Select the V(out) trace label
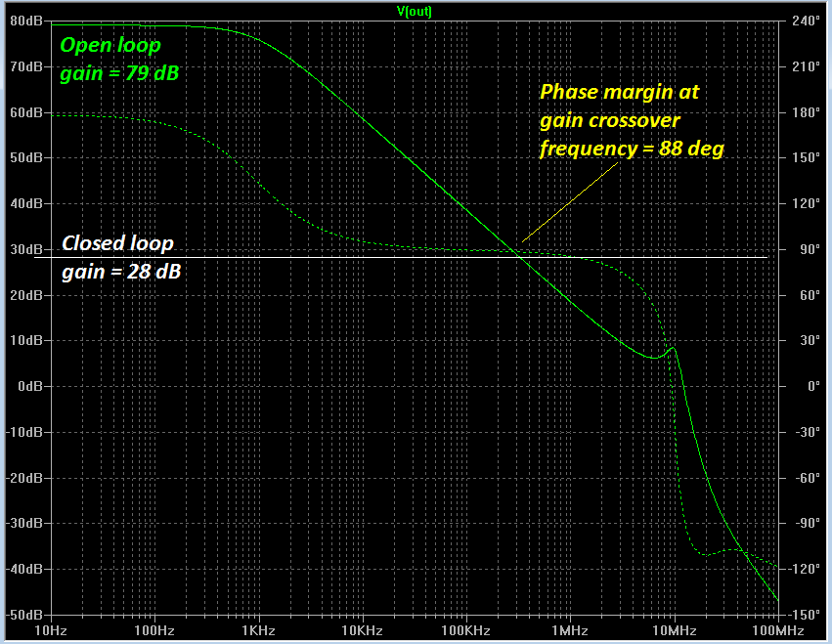The image size is (832, 644). pos(415,11)
